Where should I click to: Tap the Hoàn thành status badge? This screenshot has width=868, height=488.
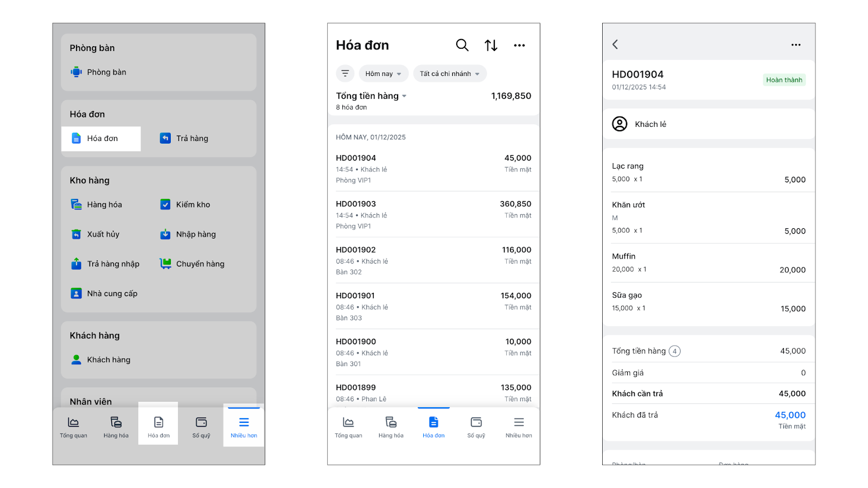click(x=784, y=80)
